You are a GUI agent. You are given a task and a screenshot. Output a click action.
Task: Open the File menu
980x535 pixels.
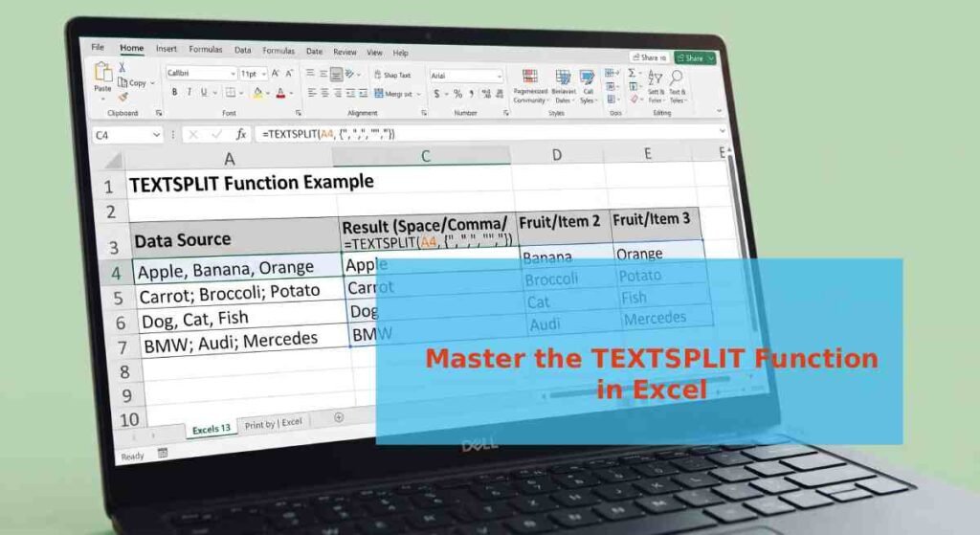(98, 47)
